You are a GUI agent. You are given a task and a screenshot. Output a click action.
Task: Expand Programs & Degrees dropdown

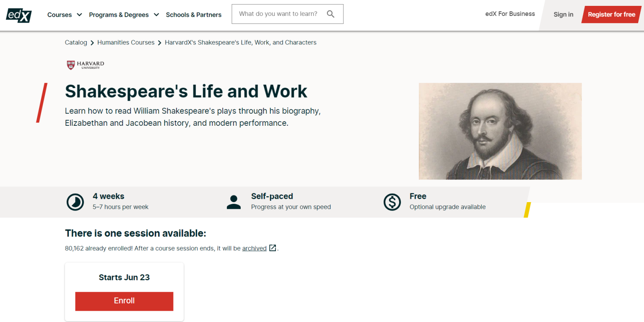click(x=119, y=15)
